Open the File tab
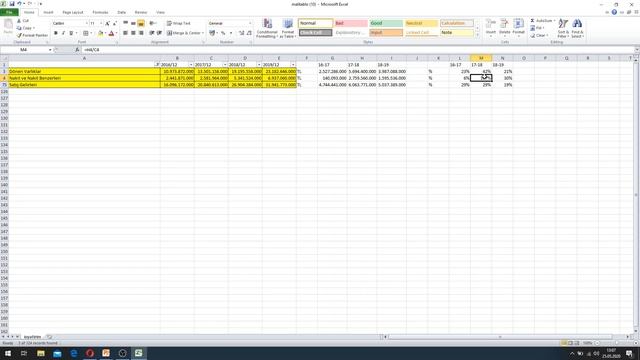Viewport: 640px width, 360px height. tap(9, 12)
